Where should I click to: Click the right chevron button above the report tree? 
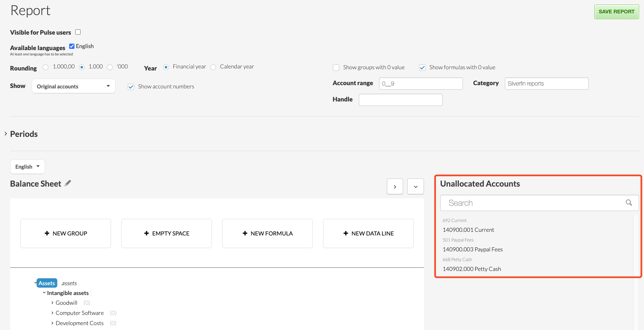395,187
